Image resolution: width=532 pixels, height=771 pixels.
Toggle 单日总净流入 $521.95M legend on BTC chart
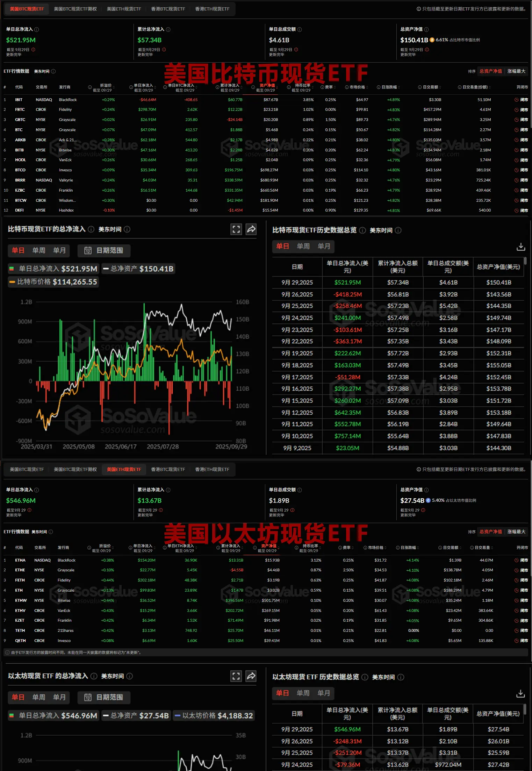53,269
